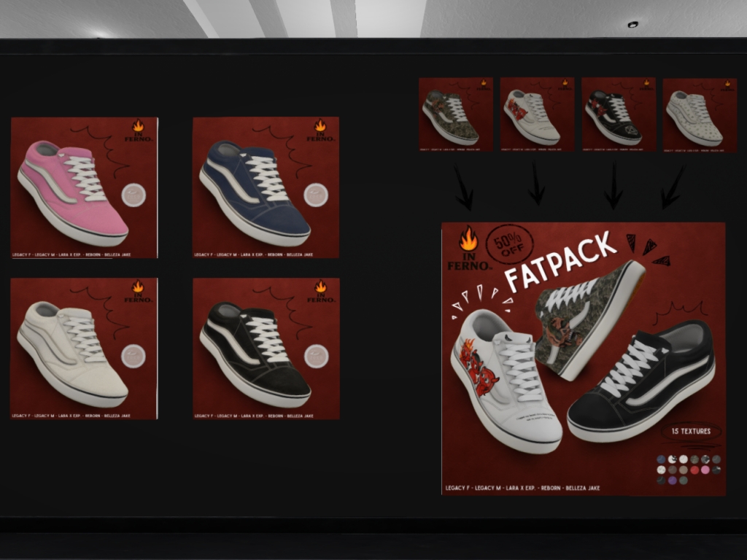The height and width of the screenshot is (560, 747).
Task: Click Inferno logo on black sneaker board
Action: (321, 292)
